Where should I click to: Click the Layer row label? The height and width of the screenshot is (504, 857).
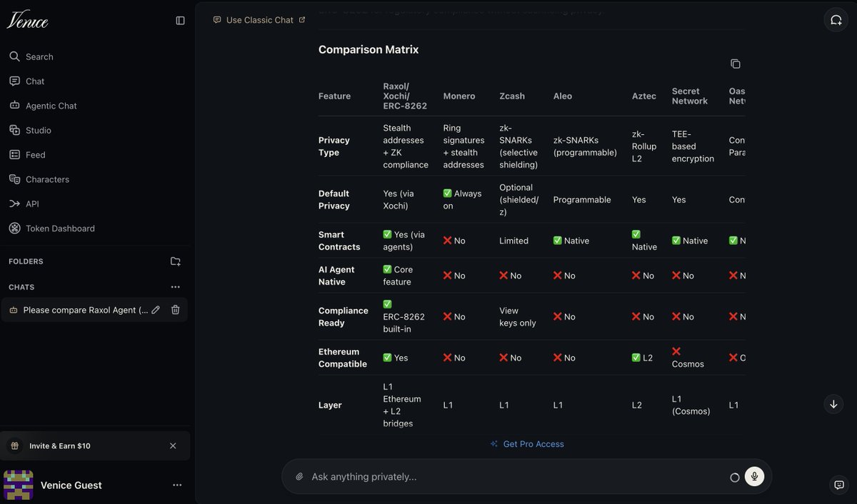tap(330, 405)
